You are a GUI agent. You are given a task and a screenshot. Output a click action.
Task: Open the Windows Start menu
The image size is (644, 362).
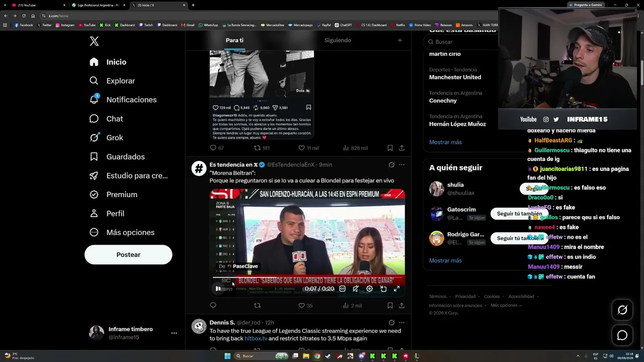coord(227,356)
